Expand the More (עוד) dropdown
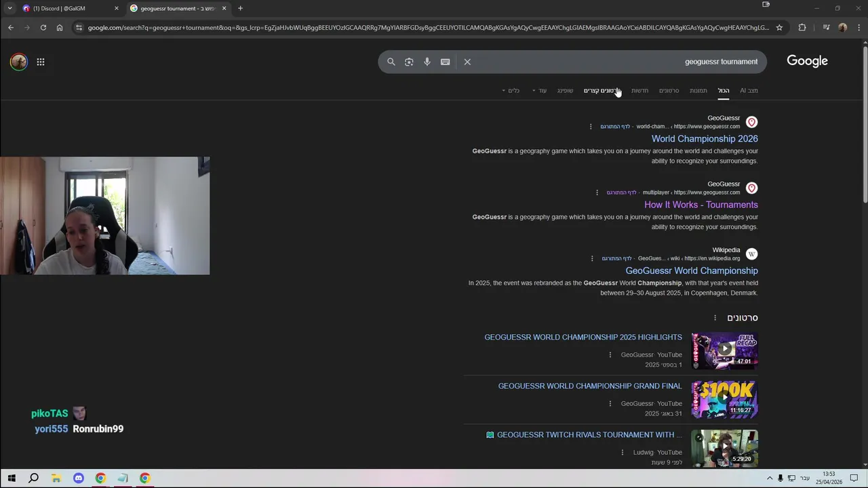868x488 pixels. coord(539,91)
